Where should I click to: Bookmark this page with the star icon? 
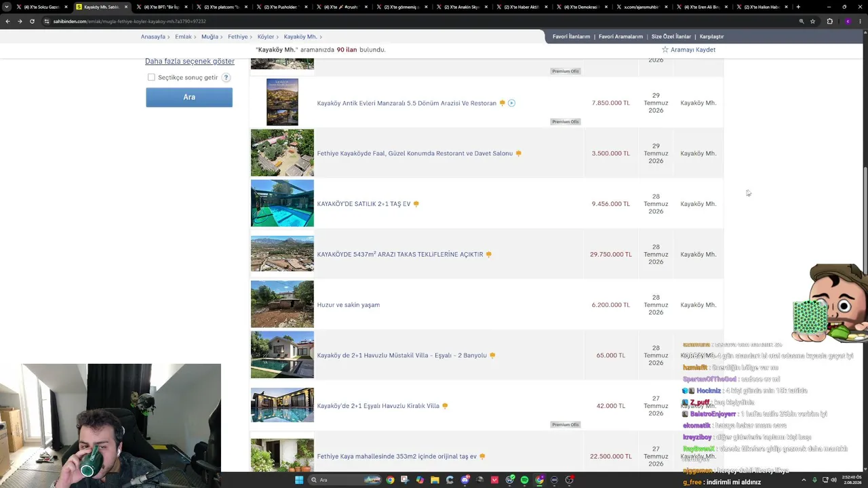812,21
